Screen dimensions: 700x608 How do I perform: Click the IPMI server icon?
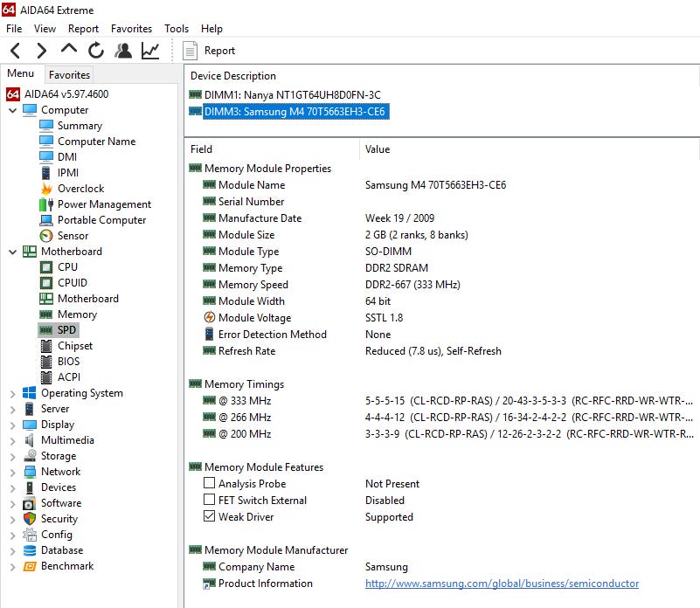(46, 173)
